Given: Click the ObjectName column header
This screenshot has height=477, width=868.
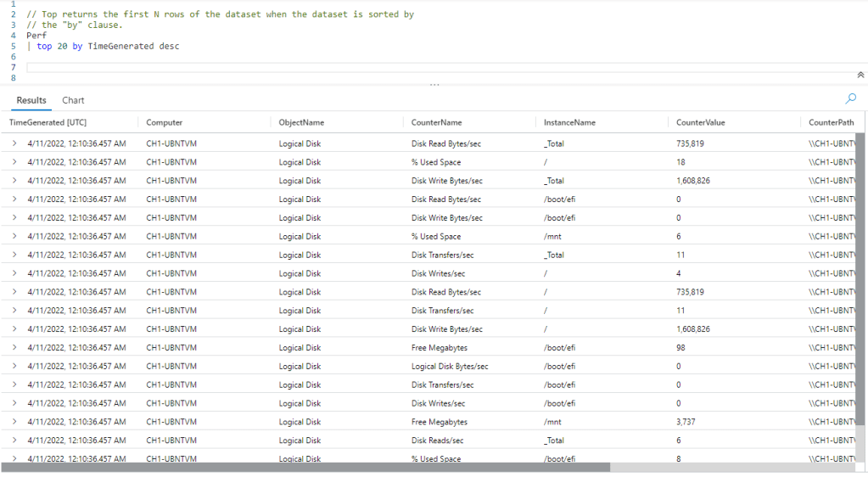Looking at the screenshot, I should (x=301, y=122).
